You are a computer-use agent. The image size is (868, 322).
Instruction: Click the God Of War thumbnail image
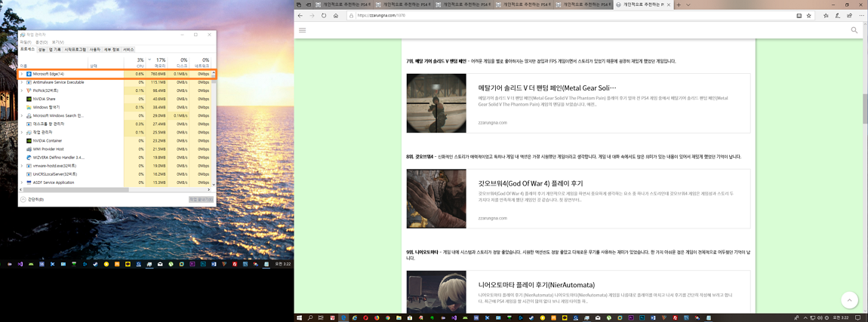436,198
